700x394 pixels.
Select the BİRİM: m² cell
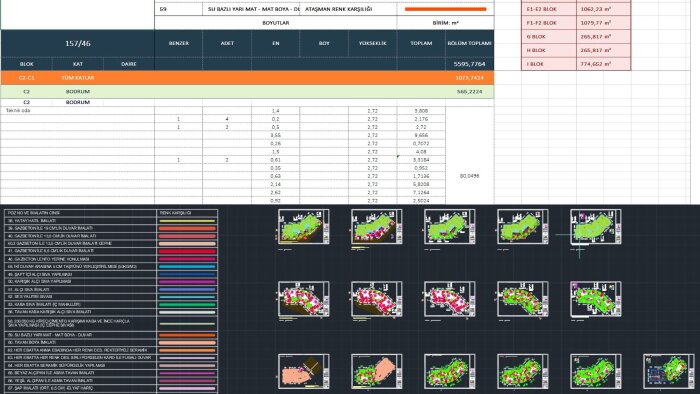446,23
